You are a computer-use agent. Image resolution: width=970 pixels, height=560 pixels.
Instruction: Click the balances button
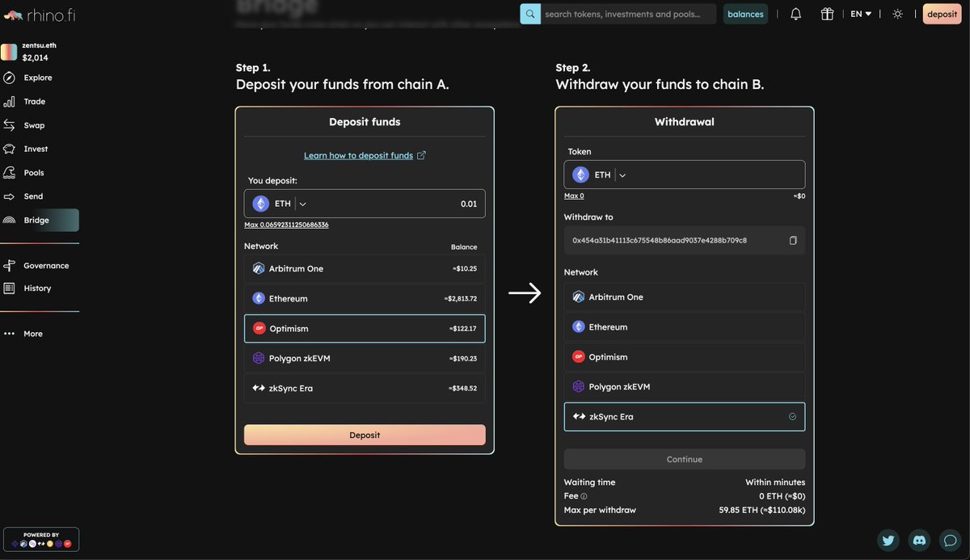745,14
